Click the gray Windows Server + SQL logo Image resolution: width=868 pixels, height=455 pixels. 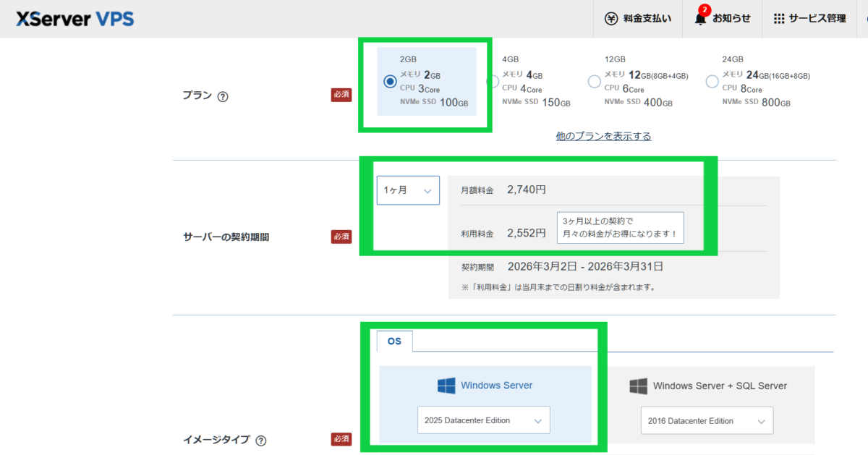click(638, 386)
